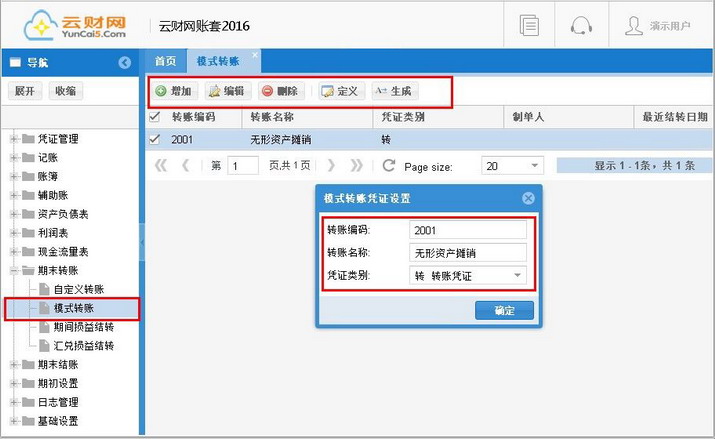Collapse the 导航 navigation panel

pyautogui.click(x=124, y=62)
